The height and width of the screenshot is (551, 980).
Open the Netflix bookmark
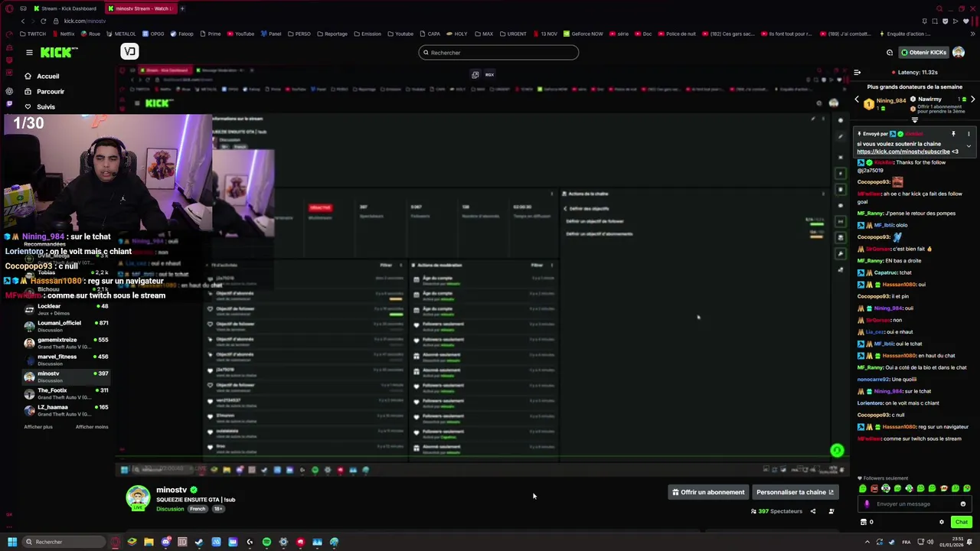[x=63, y=34]
